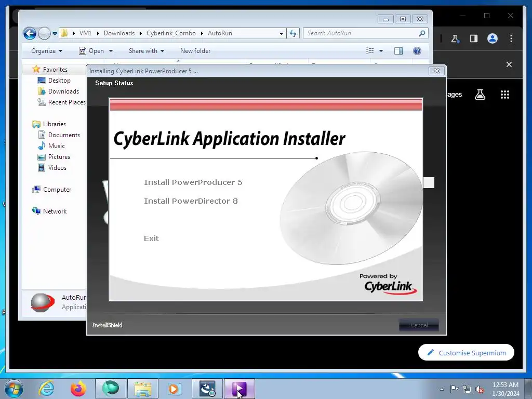Viewport: 532px width, 399px height.
Task: Click Explorer forward navigation arrow
Action: (x=44, y=33)
